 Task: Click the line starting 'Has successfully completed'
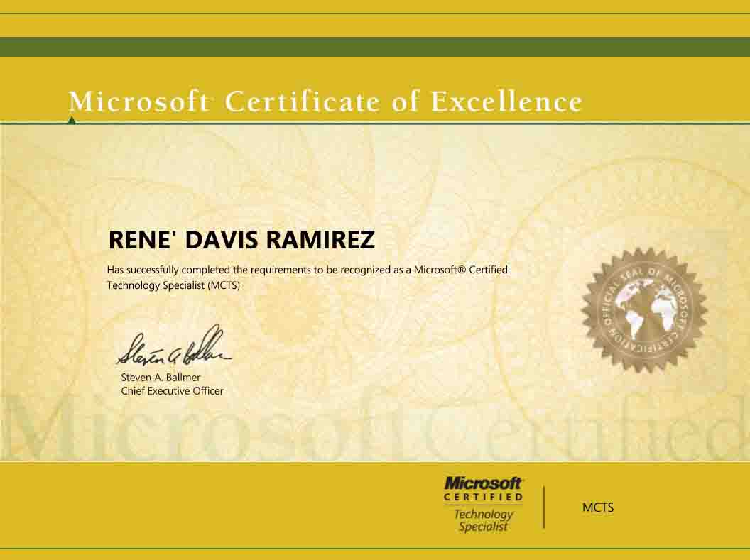(x=307, y=270)
